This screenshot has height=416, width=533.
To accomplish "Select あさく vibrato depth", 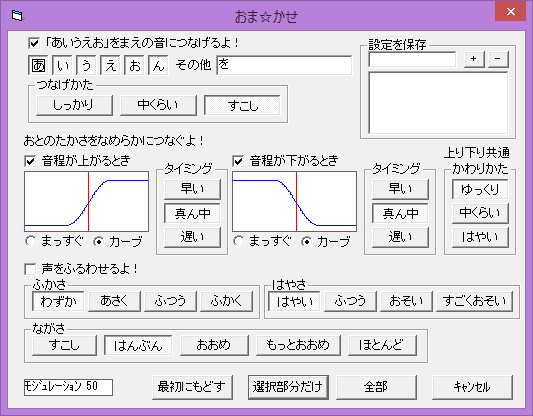I will click(114, 301).
